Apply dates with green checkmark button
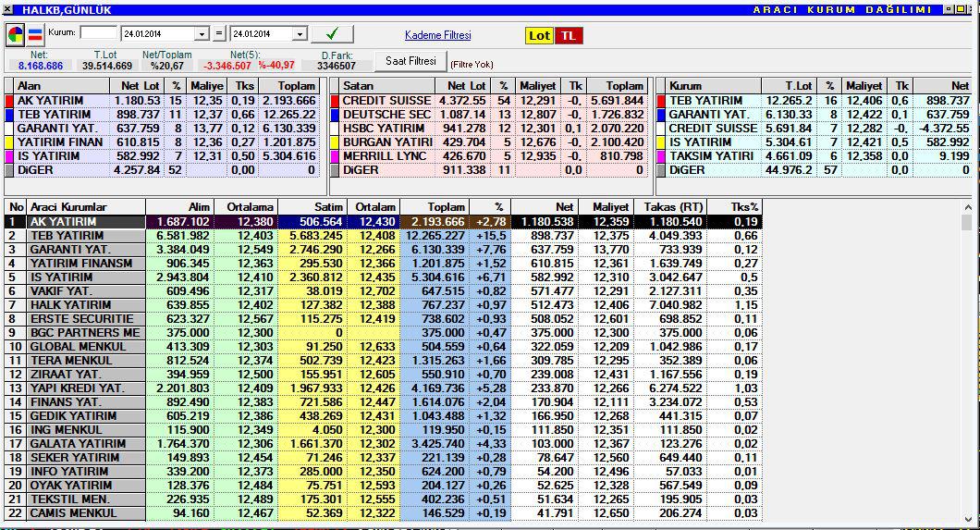 click(332, 33)
